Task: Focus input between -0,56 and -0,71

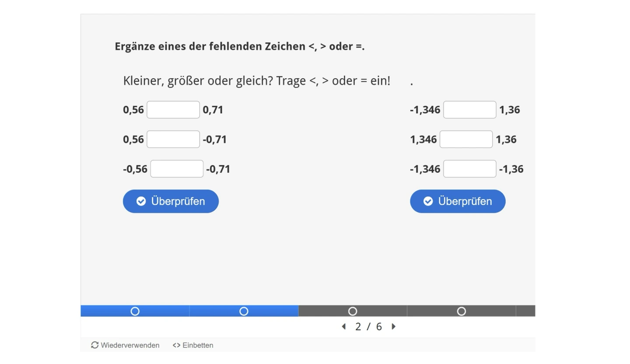Action: click(177, 169)
